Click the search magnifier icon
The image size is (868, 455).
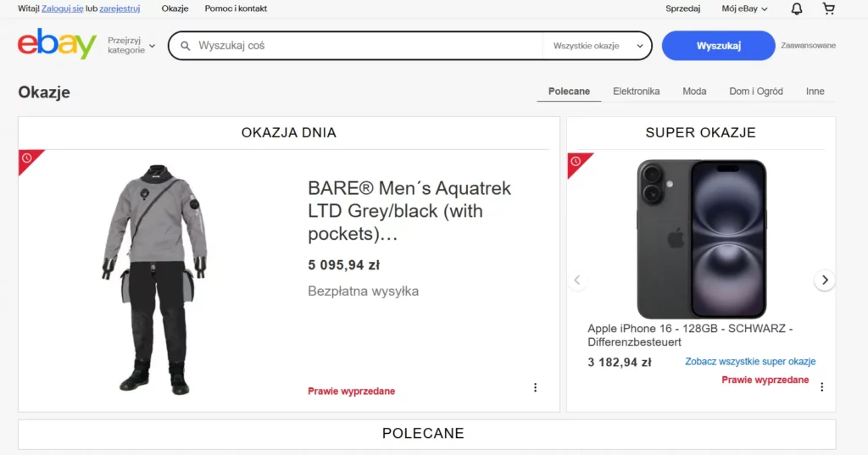[184, 46]
